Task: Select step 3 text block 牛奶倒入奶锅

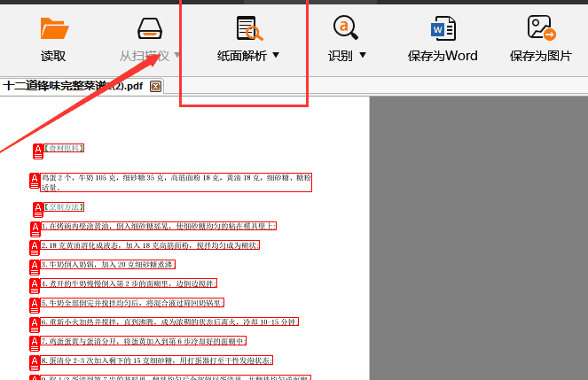Action: click(108, 264)
